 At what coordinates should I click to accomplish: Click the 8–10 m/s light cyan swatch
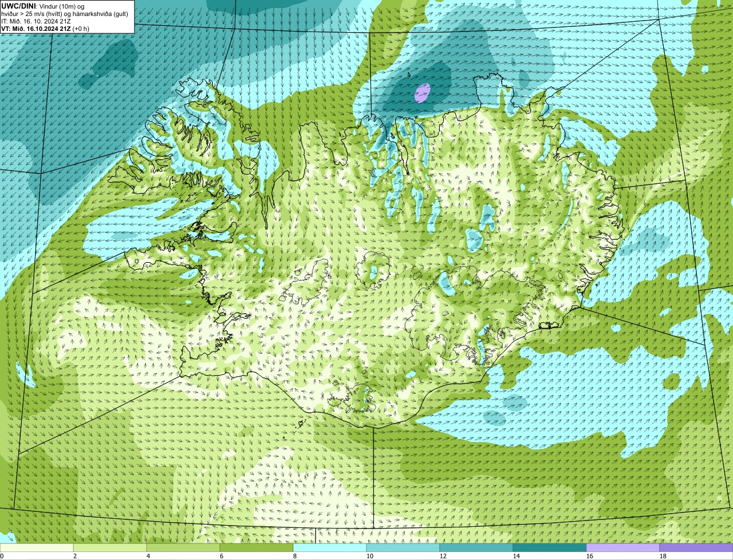point(330,547)
